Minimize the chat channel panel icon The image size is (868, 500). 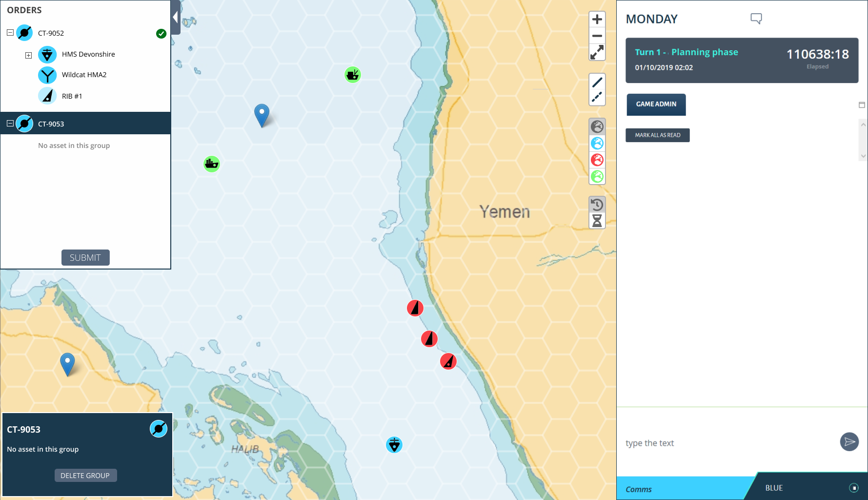862,105
